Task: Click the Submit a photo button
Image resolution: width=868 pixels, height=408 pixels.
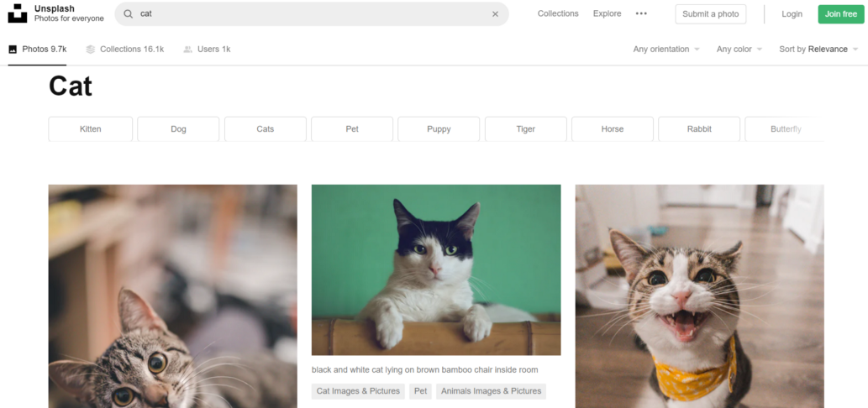Action: pyautogui.click(x=711, y=13)
